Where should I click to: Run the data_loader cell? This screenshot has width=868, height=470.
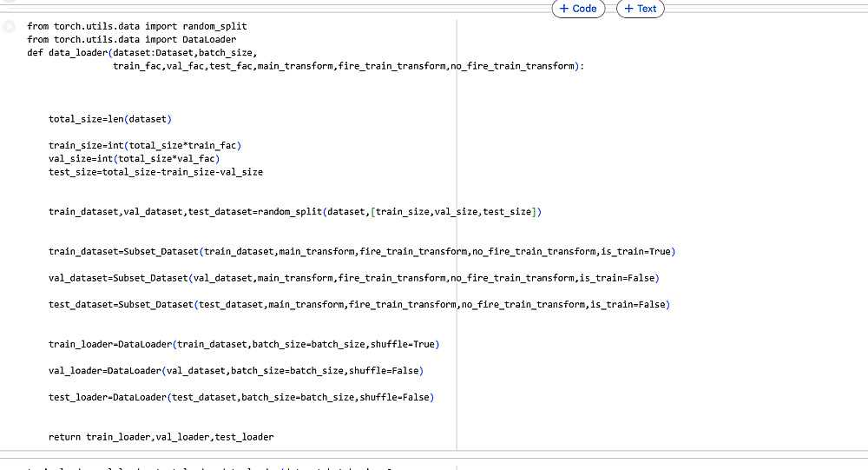coord(10,26)
